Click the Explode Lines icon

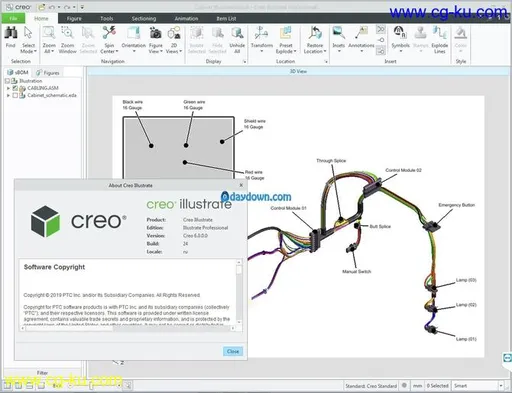point(440,33)
